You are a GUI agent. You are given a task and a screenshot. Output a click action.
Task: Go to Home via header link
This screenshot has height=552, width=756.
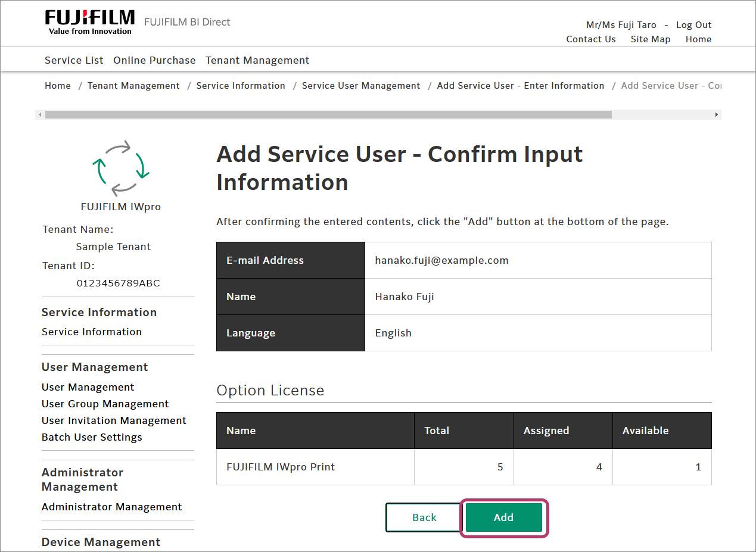[698, 39]
